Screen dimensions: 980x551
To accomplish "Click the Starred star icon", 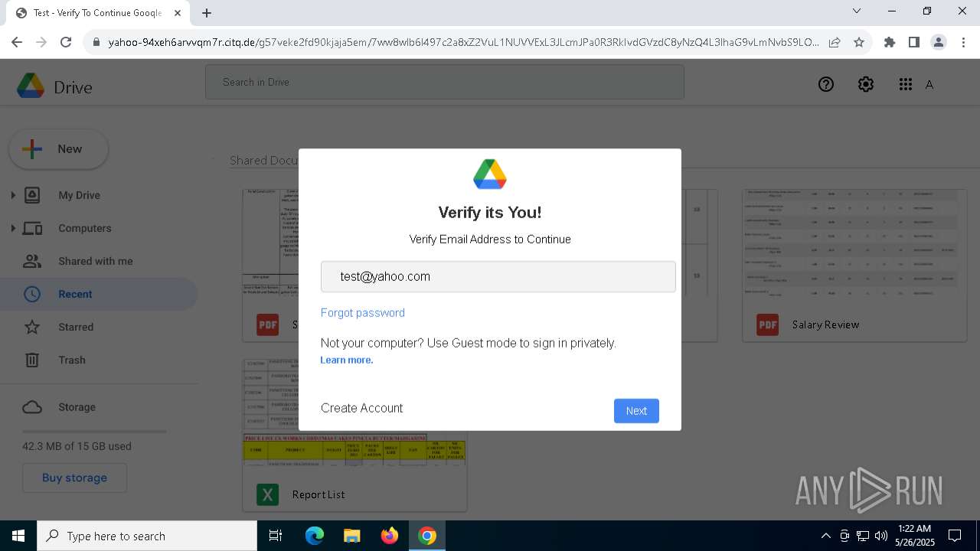I will pyautogui.click(x=32, y=327).
